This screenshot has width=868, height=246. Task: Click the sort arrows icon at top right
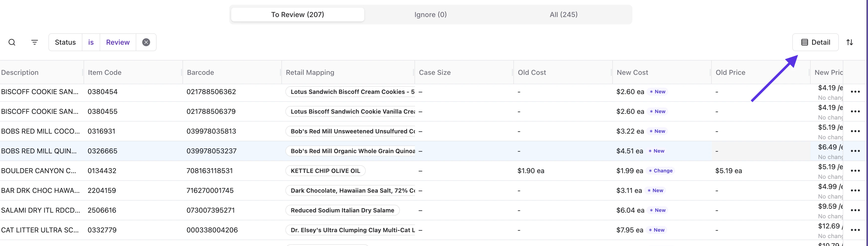pos(850,42)
